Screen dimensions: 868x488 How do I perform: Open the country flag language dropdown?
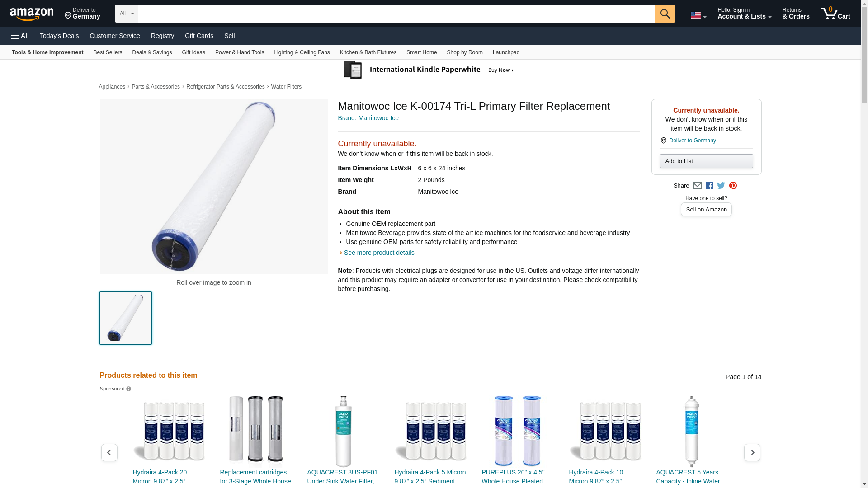pos(698,15)
